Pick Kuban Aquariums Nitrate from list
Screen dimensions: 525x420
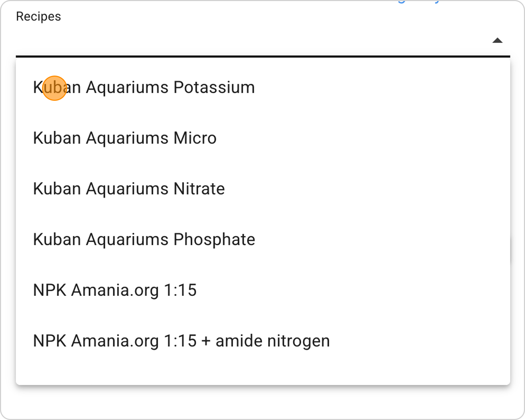pos(129,189)
